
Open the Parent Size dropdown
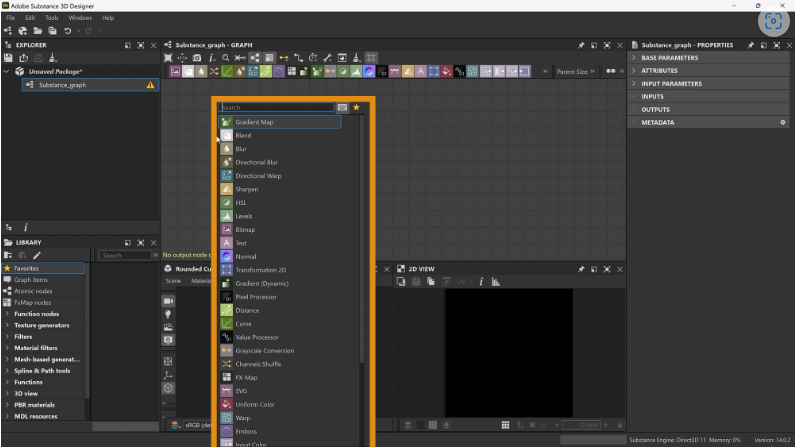575,71
